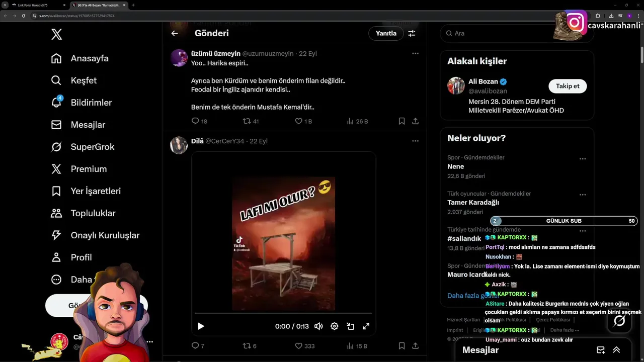Open Tamer Karadağlı trending topic

click(x=473, y=203)
